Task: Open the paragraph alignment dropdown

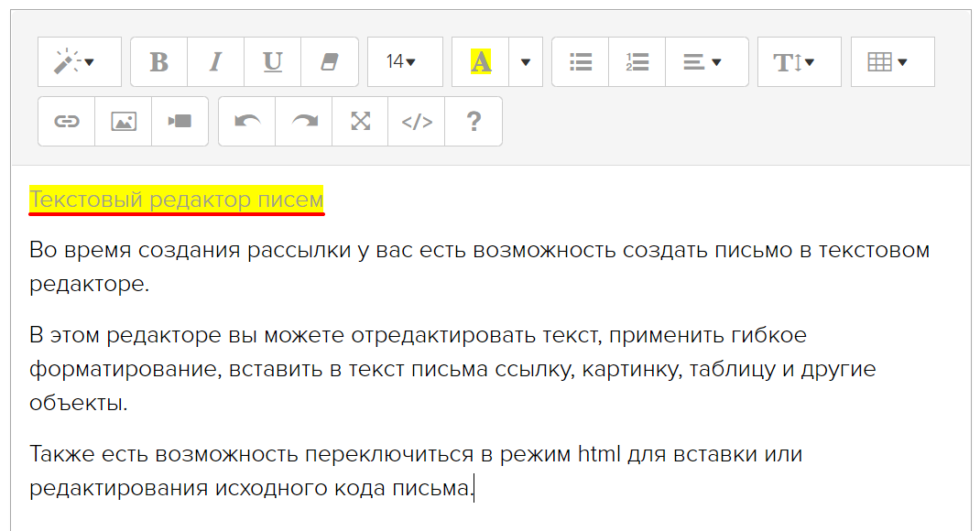Action: tap(706, 62)
